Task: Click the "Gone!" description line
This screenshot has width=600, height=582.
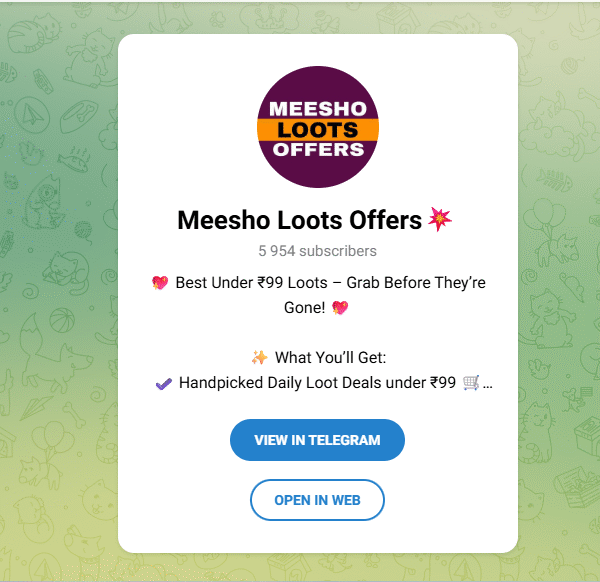Action: pyautogui.click(x=304, y=309)
